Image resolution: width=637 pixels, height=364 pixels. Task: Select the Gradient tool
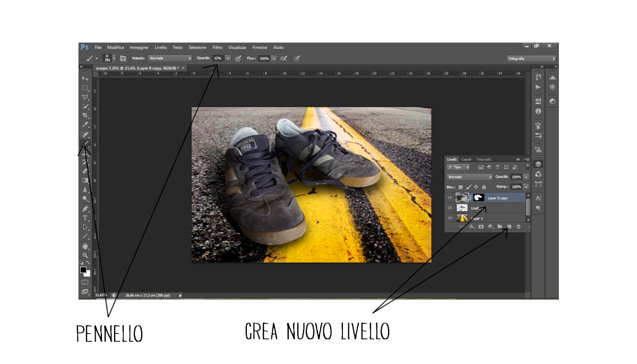pos(85,180)
